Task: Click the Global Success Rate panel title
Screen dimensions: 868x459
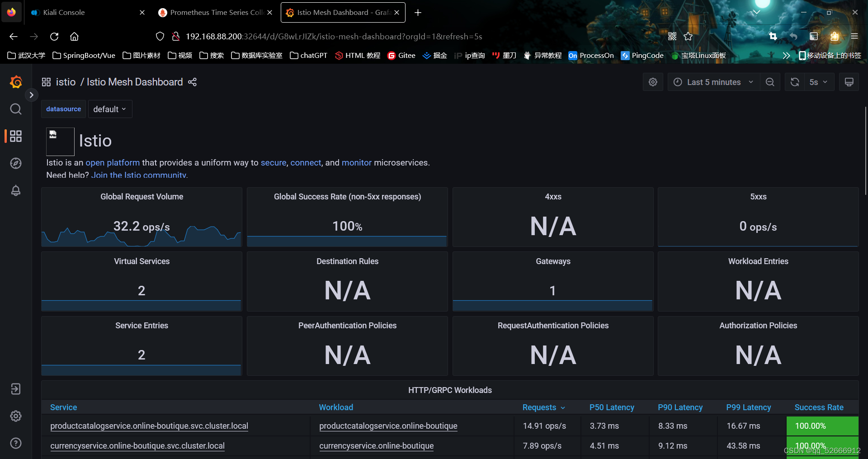Action: (x=347, y=197)
